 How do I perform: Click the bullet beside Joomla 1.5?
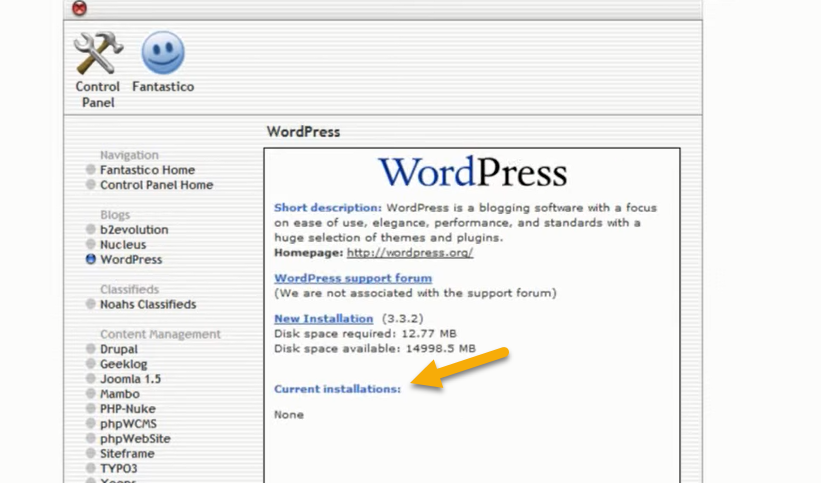click(x=91, y=378)
